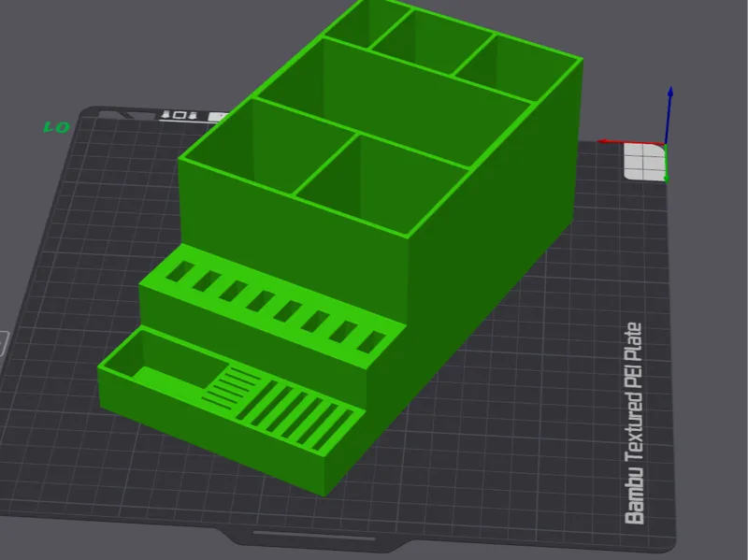Click the red X-axis arrow at origin
The height and width of the screenshot is (560, 748).
631,142
